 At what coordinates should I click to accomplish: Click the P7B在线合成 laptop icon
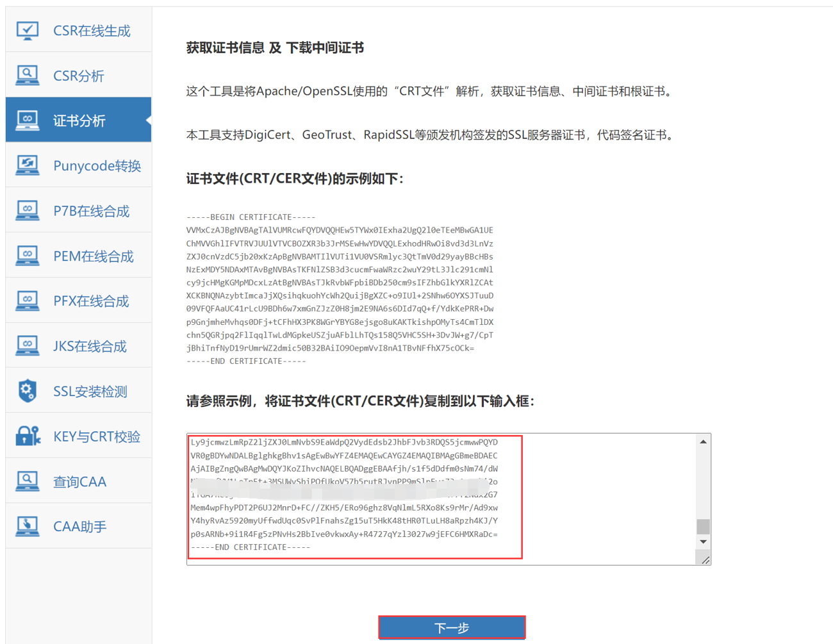point(28,210)
